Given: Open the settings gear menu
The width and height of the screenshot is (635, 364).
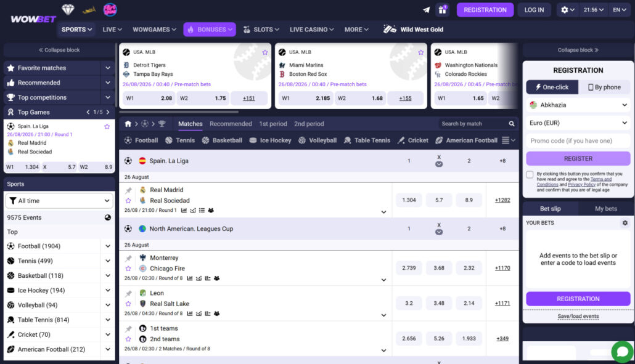Looking at the screenshot, I should coord(568,10).
